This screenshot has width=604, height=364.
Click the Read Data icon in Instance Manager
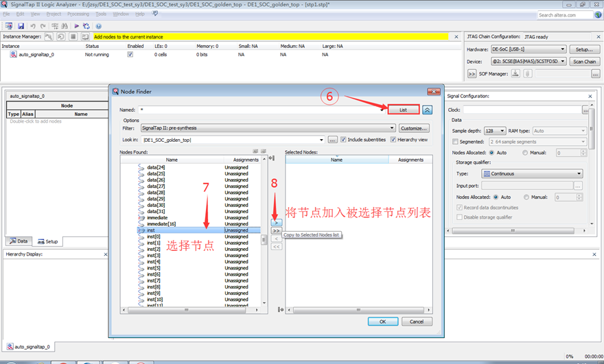(x=85, y=36)
